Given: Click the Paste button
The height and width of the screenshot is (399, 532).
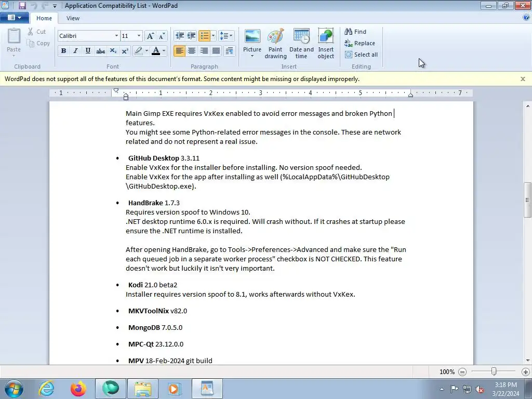Looking at the screenshot, I should point(14,39).
